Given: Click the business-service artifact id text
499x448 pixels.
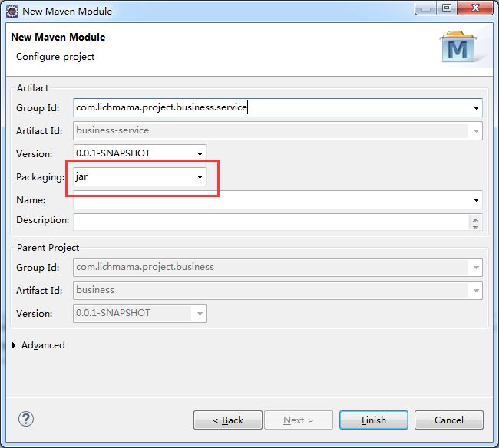Looking at the screenshot, I should [112, 130].
